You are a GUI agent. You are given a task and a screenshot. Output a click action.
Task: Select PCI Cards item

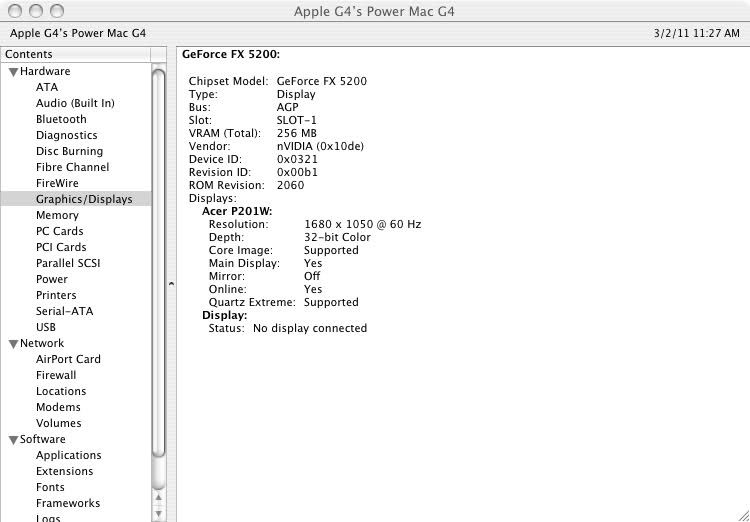(61, 247)
